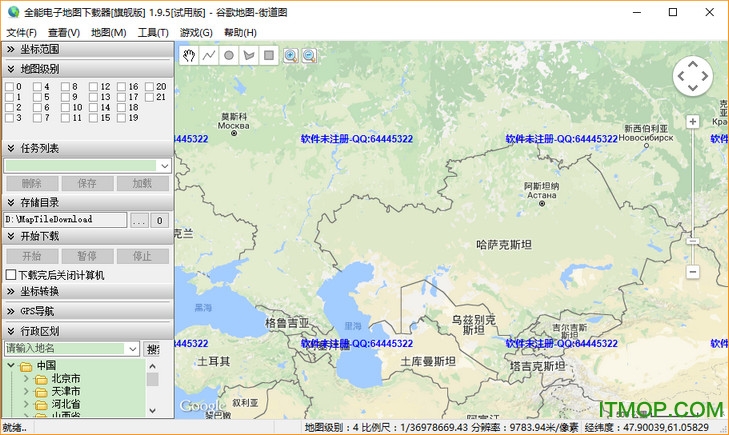This screenshot has height=435, width=729.
Task: Click the tree list scroll-down arrow
Action: click(x=152, y=411)
